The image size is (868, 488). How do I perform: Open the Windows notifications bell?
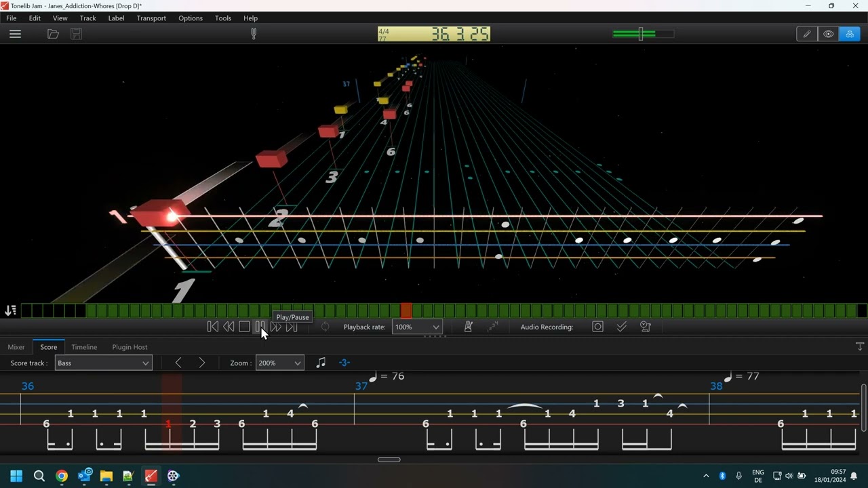click(854, 476)
